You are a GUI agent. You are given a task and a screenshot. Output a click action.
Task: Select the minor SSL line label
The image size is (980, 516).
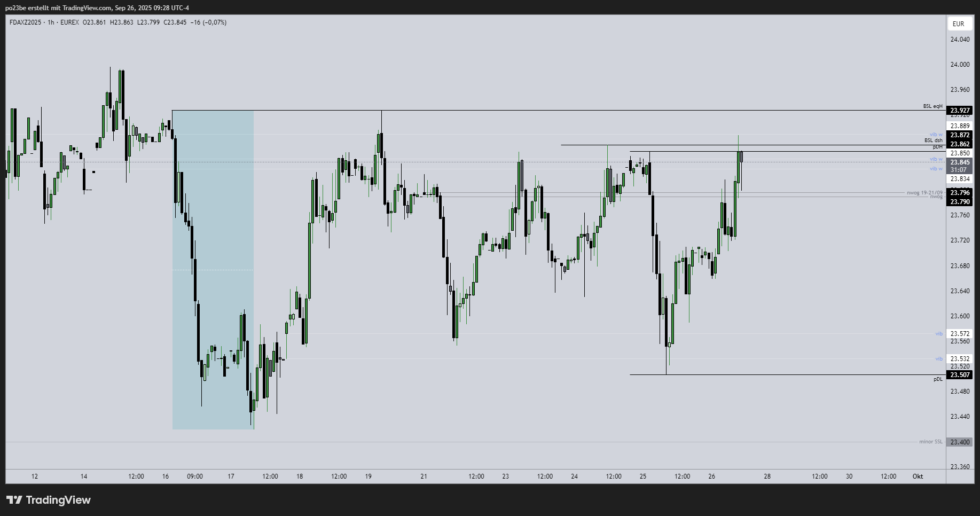(x=931, y=442)
